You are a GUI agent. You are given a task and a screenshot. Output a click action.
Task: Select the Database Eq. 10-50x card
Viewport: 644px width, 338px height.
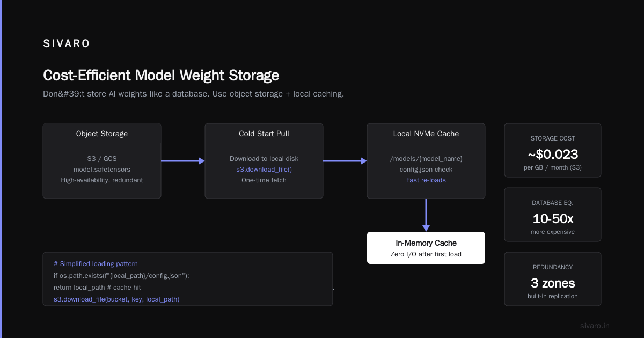point(553,215)
